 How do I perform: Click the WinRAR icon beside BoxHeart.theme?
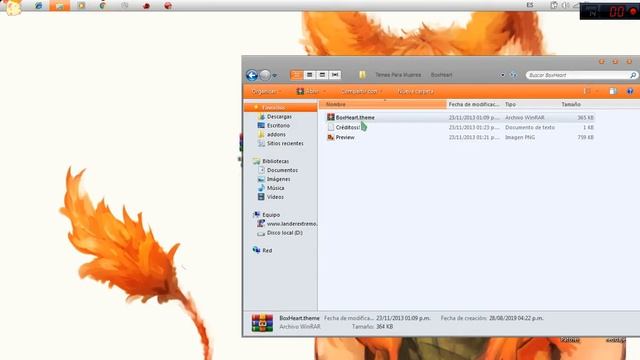coord(331,117)
